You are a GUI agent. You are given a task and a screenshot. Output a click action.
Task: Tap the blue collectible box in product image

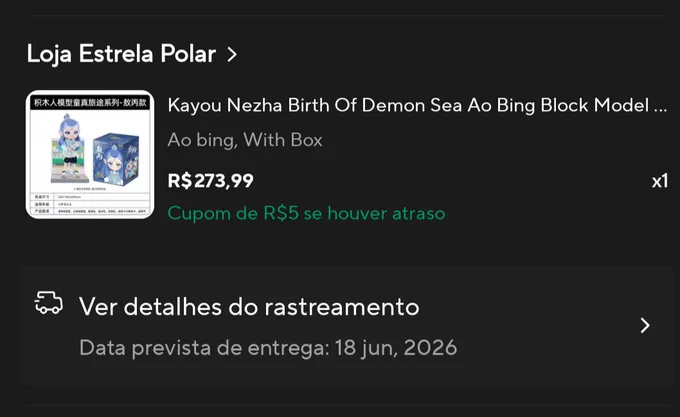[x=117, y=160]
